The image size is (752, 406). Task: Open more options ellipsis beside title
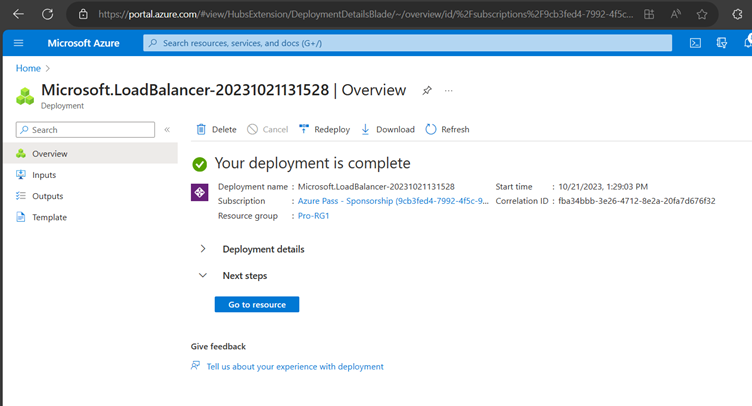[448, 90]
